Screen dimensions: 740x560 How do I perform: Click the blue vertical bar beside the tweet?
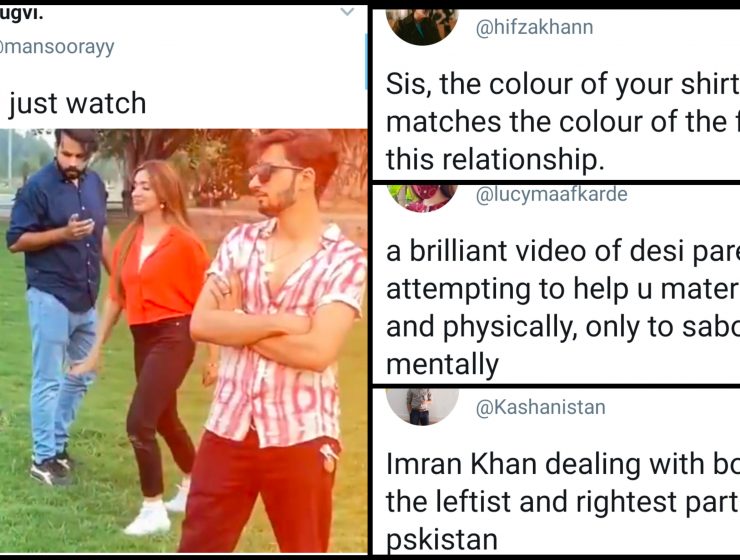[x=366, y=62]
